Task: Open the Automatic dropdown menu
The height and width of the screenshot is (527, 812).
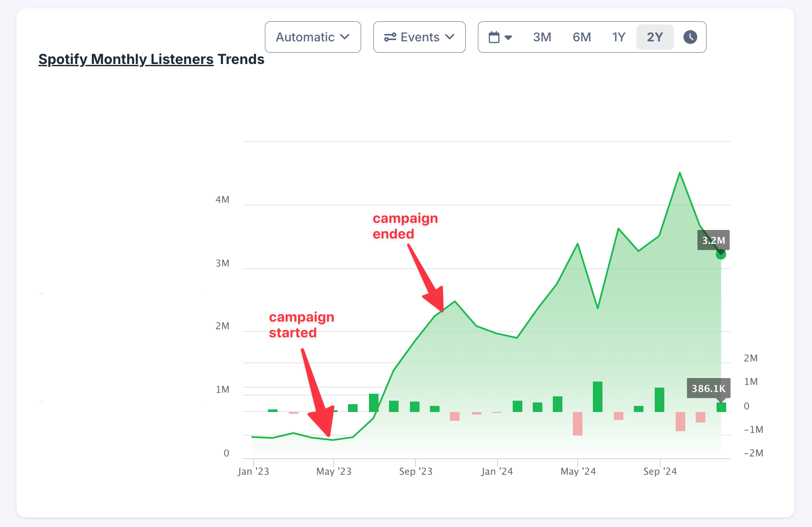Action: pos(312,37)
